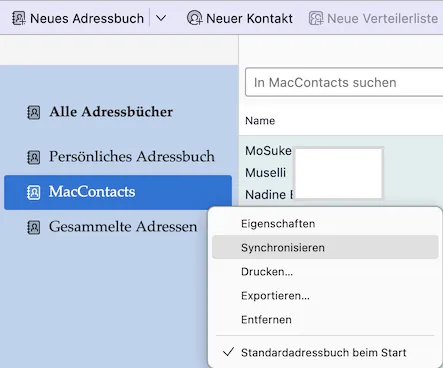443x368 pixels.
Task: Click the MacContacts address book icon
Action: 34,193
